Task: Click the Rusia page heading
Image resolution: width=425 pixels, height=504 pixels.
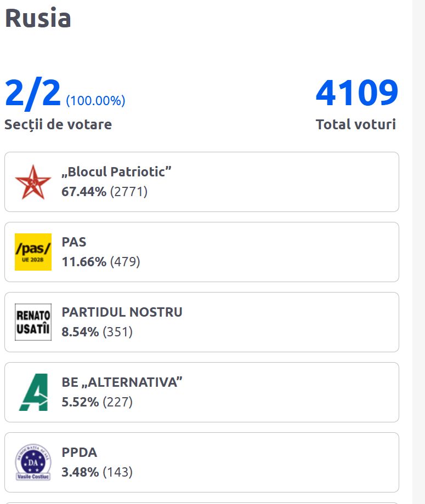Action: click(38, 18)
